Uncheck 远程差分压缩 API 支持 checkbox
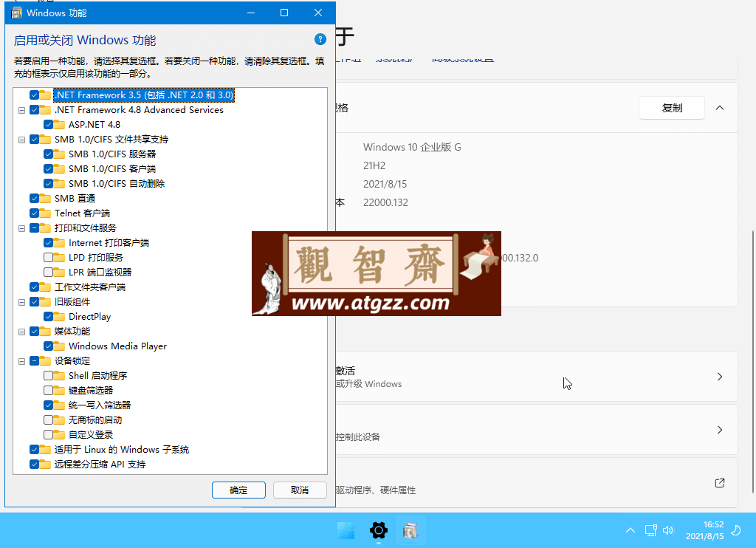This screenshot has height=548, width=756. [x=34, y=464]
